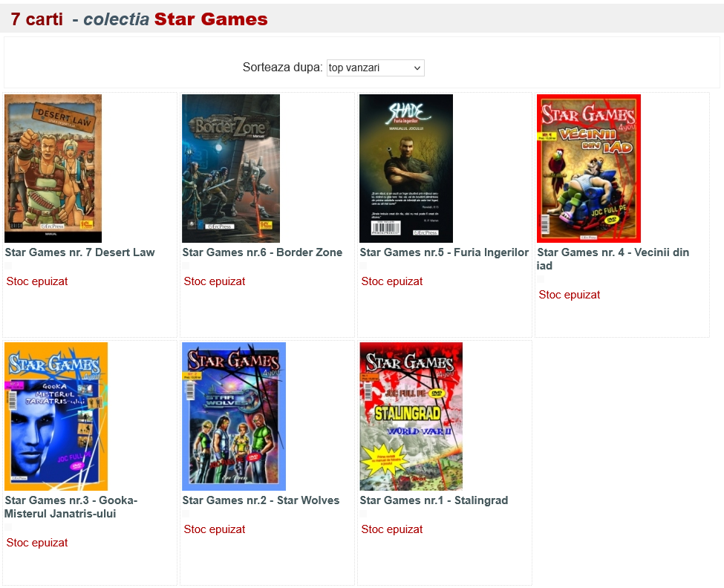This screenshot has height=588, width=724.
Task: Open the Shade Furia Ingerilor cover image
Action: pos(406,169)
